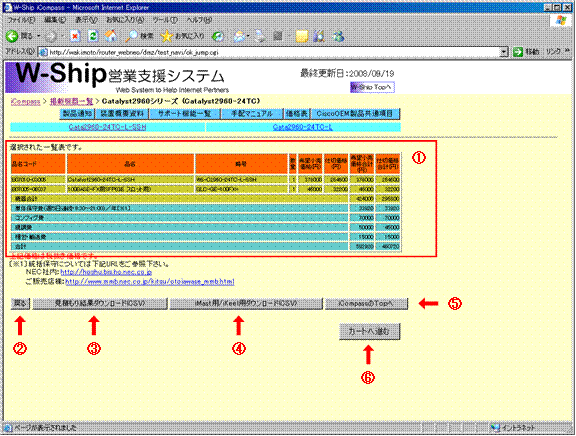This screenshot has height=436, width=576.
Task: Open the Cata2960-24TC-L link
Action: pos(303,127)
